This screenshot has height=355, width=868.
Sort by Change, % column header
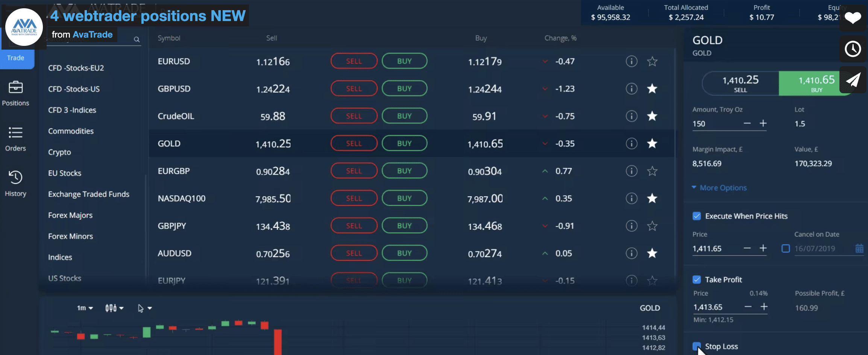560,38
